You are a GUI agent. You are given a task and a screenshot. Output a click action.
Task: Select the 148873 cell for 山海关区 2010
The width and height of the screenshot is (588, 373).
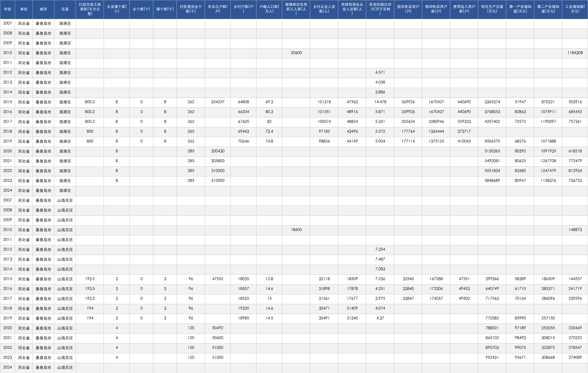coord(575,230)
